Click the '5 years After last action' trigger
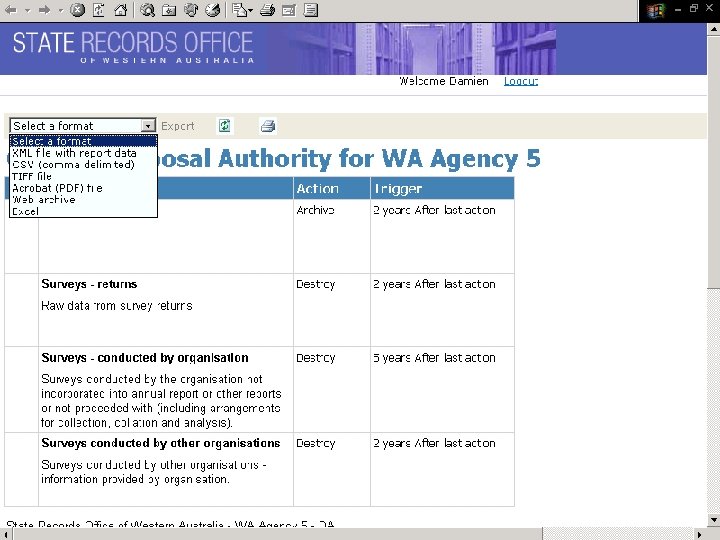Screen dimensions: 720x540 pos(434,358)
